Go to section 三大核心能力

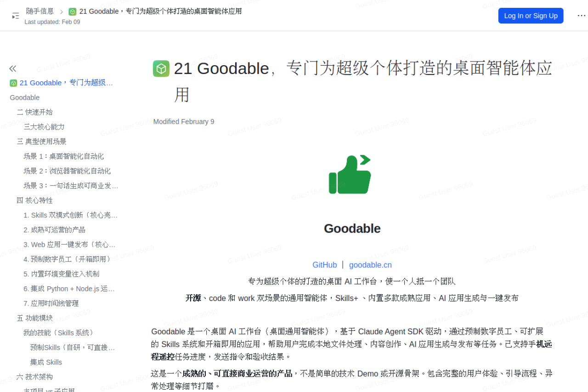(44, 127)
